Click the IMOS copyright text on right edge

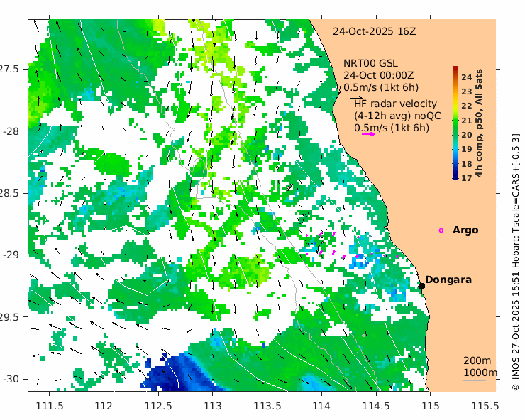point(516,262)
